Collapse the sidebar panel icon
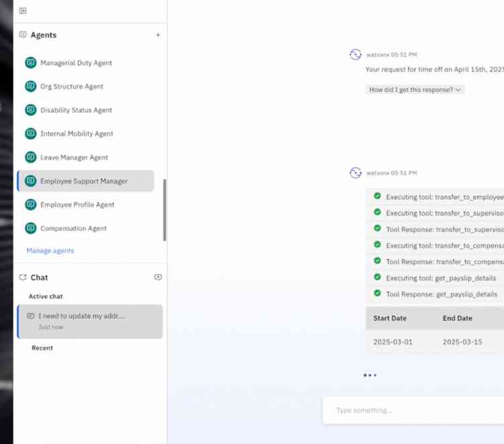Viewport: 504px width, 444px height. pos(23,11)
